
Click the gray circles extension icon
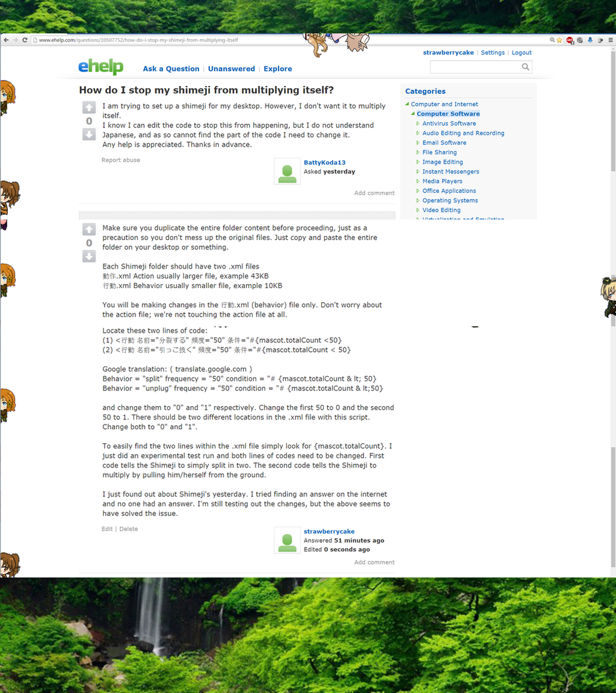click(x=600, y=40)
